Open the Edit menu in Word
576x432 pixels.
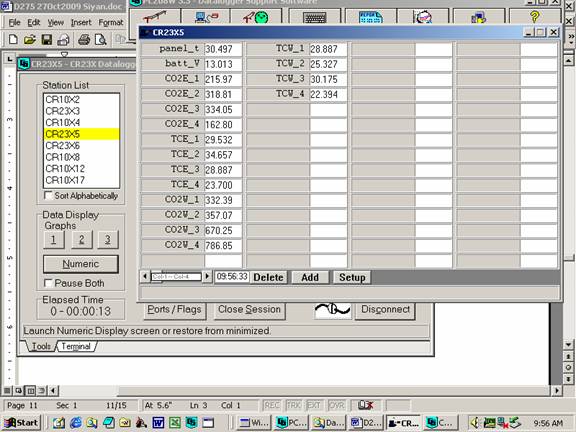(x=34, y=22)
